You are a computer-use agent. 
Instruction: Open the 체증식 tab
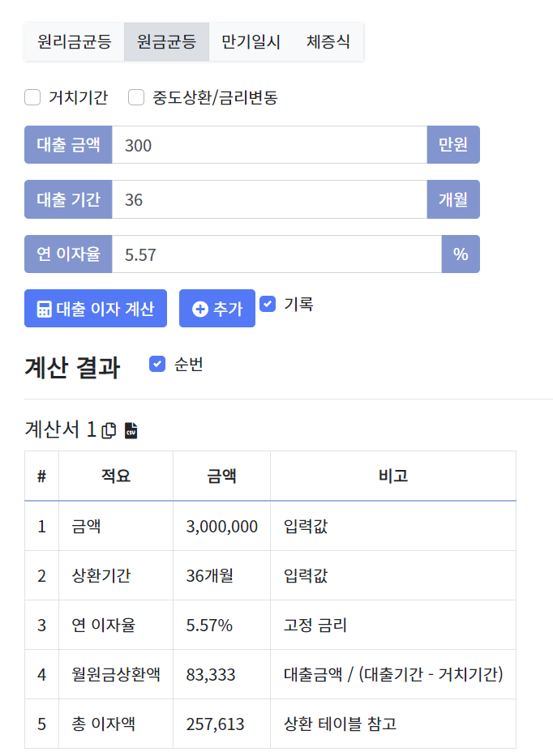coord(327,41)
